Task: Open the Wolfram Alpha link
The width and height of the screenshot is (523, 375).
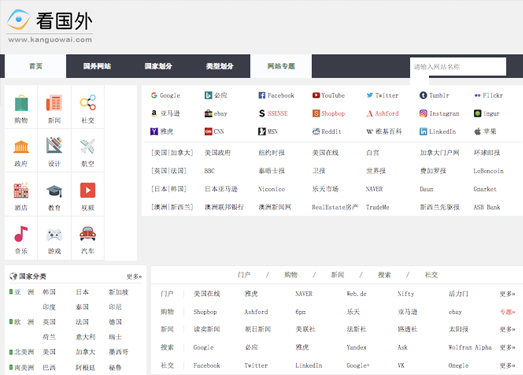Action: 470,347
